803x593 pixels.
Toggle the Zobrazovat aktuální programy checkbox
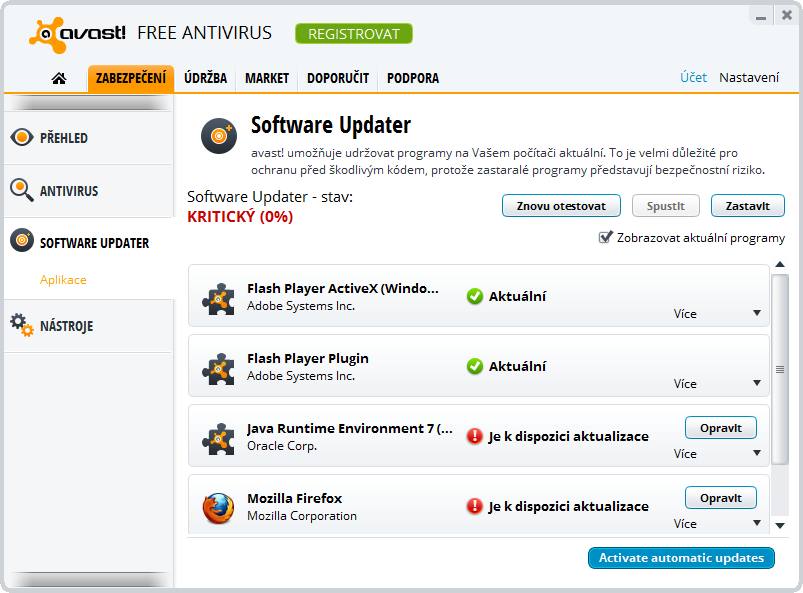pos(605,238)
